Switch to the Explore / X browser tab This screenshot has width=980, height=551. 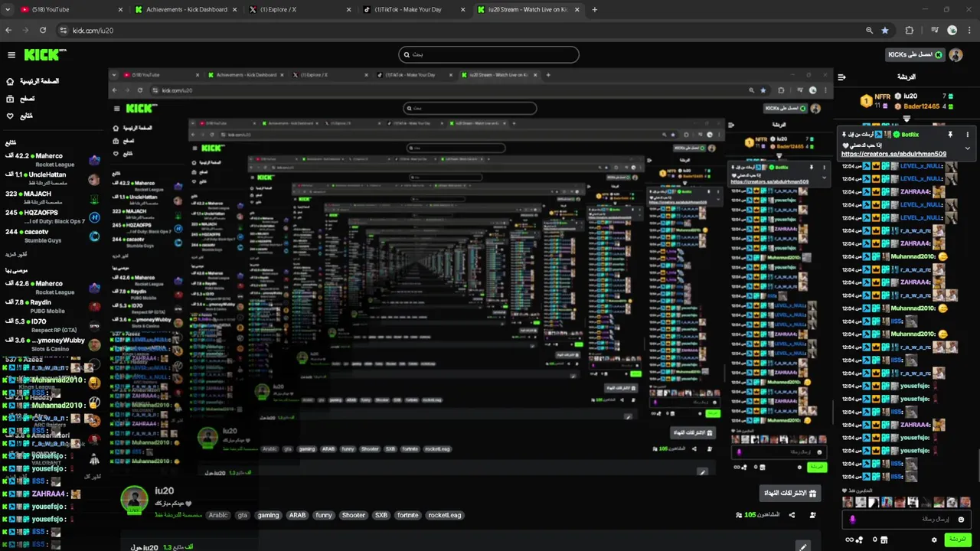click(x=299, y=9)
